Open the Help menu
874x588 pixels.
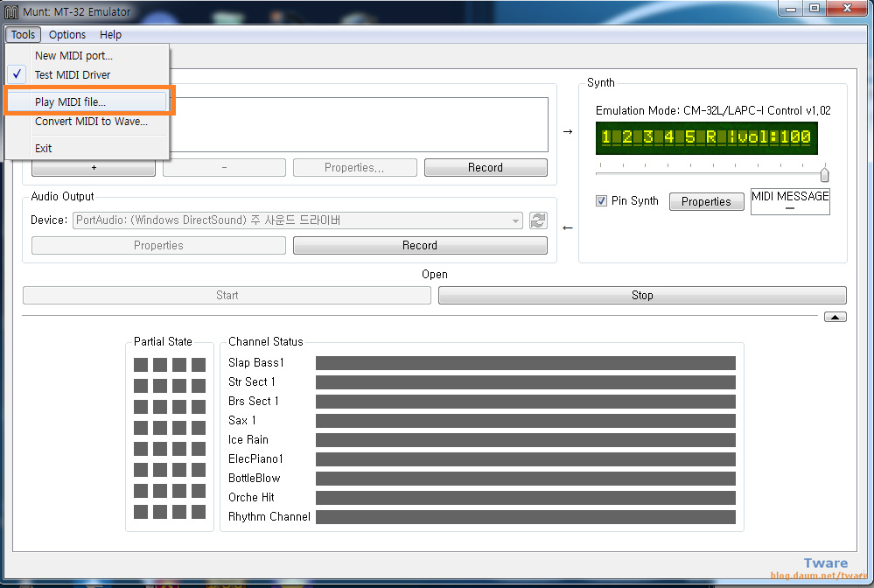110,34
